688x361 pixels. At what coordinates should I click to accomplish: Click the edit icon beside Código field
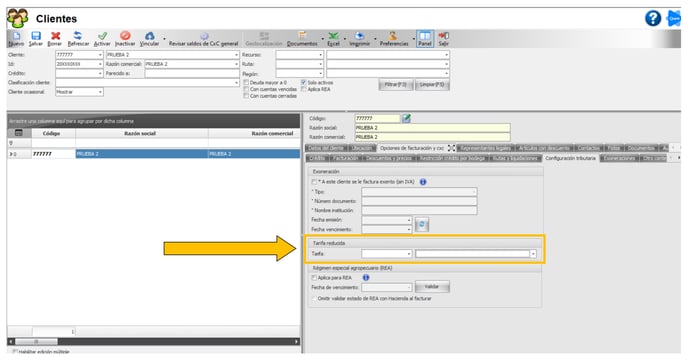coord(406,118)
